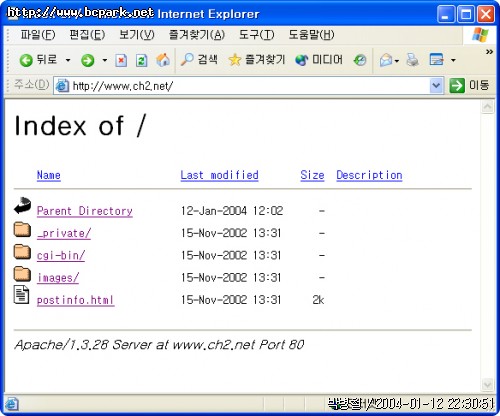Open the address bar dropdown list
This screenshot has height=416, width=500.
coord(436,86)
